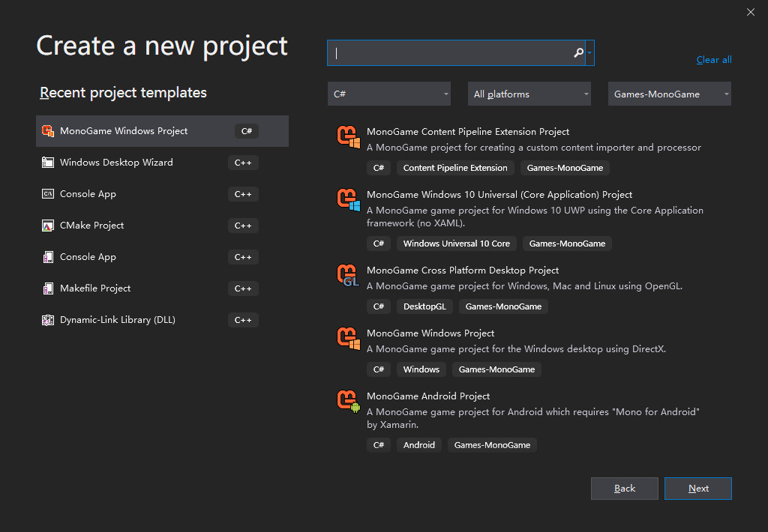
Task: Click the Android tag
Action: [x=418, y=445]
